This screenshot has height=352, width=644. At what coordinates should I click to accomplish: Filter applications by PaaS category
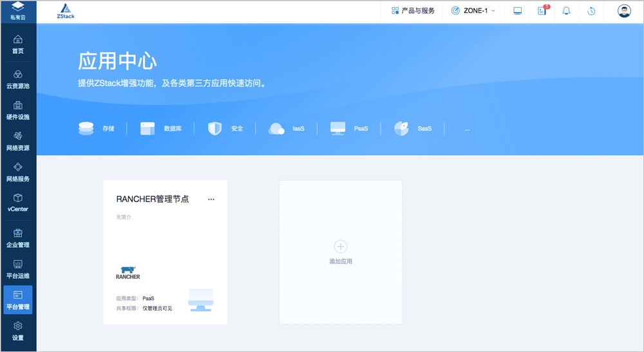[x=348, y=129]
